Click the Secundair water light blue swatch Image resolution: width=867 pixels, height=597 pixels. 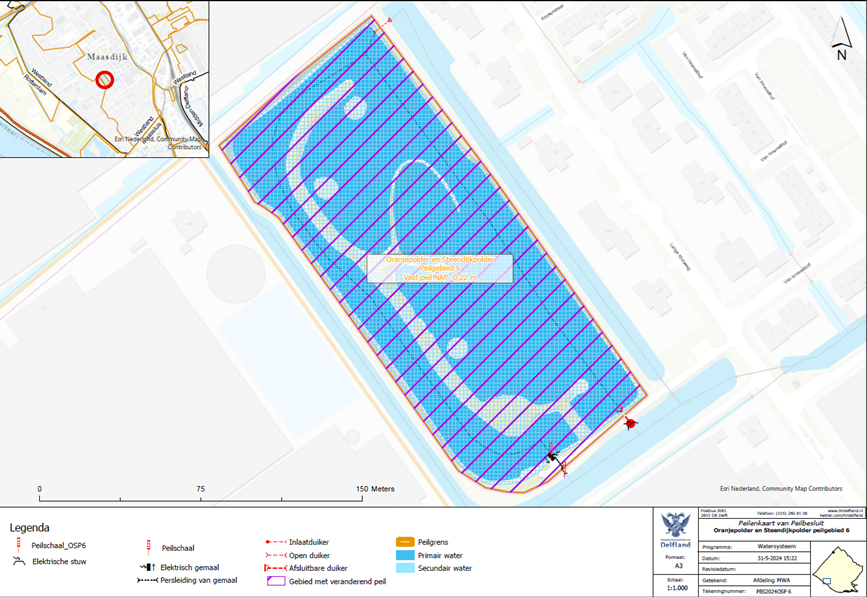(408, 567)
